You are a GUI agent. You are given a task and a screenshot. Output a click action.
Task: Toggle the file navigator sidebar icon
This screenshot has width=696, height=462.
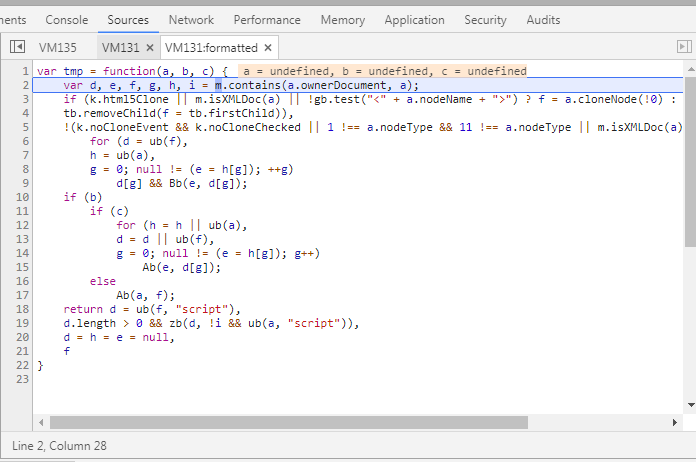(x=17, y=47)
